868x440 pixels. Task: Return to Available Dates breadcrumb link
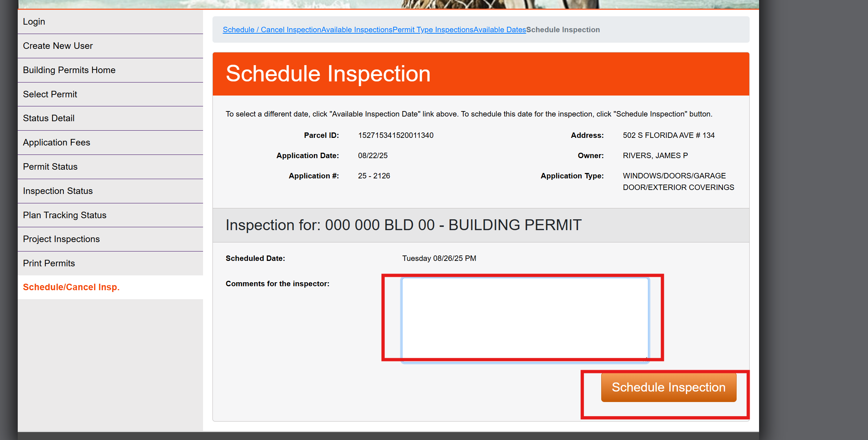500,30
